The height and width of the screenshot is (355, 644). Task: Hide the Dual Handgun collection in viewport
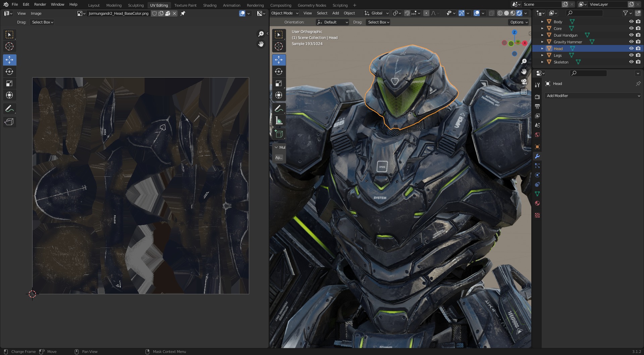(x=631, y=35)
